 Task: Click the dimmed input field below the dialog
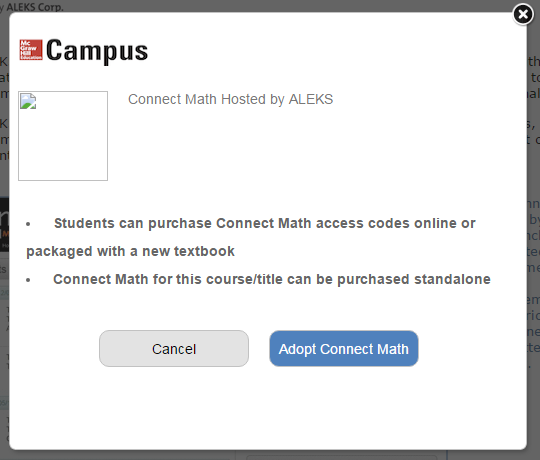tap(342, 457)
